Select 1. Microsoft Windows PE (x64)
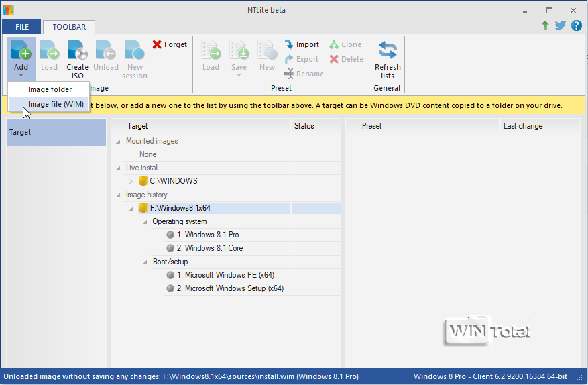 click(x=226, y=275)
